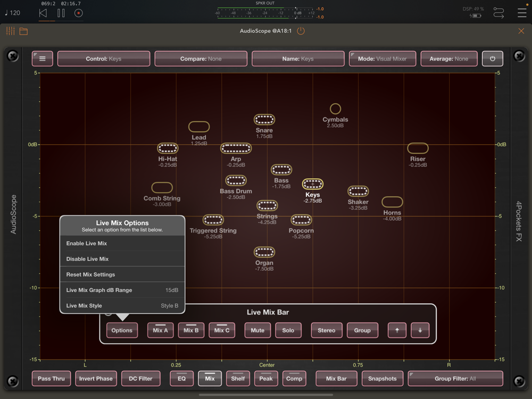The image size is (532, 399).
Task: Toggle Mix C in Live Mix Bar
Action: click(x=222, y=330)
